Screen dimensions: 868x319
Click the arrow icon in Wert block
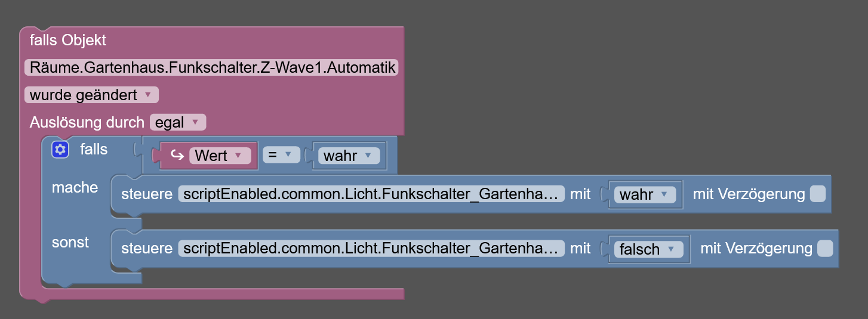click(177, 156)
